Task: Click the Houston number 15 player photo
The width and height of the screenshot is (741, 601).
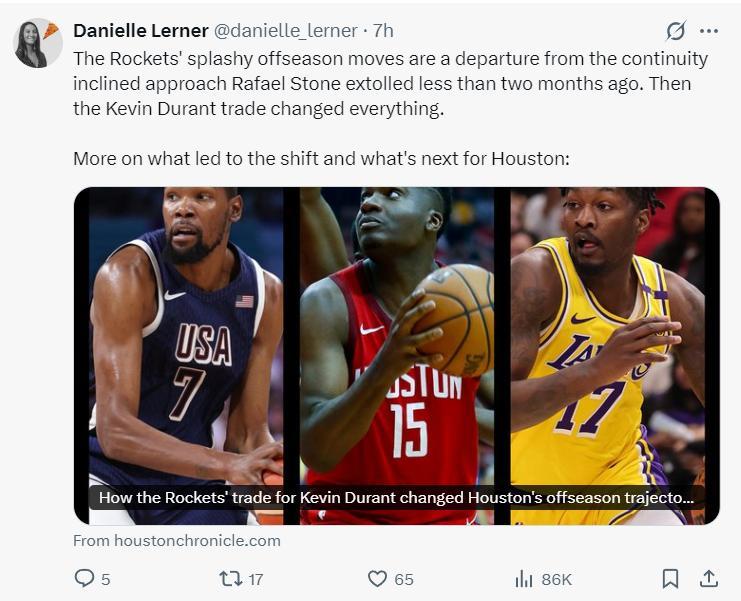Action: (396, 340)
